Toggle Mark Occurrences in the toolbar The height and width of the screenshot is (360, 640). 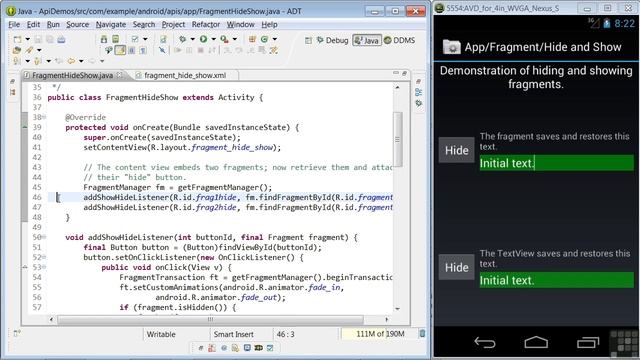point(120,50)
